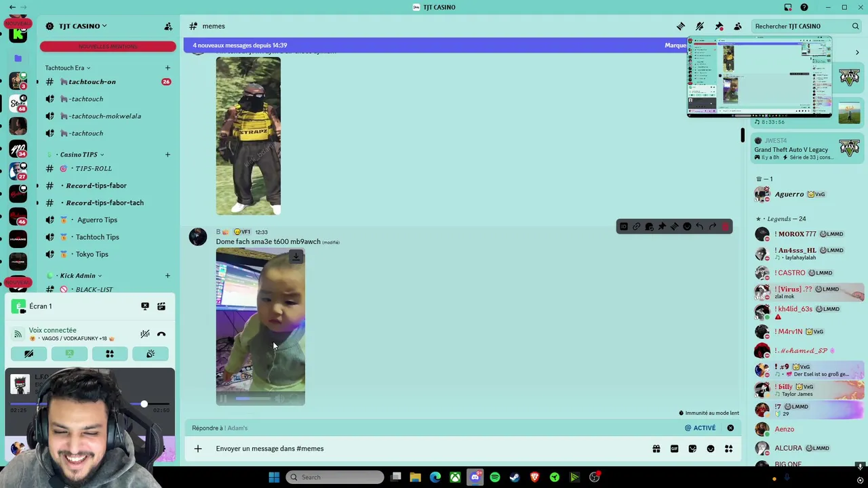Image resolution: width=868 pixels, height=488 pixels.
Task: Open the apps launcher in message bar
Action: click(x=729, y=449)
